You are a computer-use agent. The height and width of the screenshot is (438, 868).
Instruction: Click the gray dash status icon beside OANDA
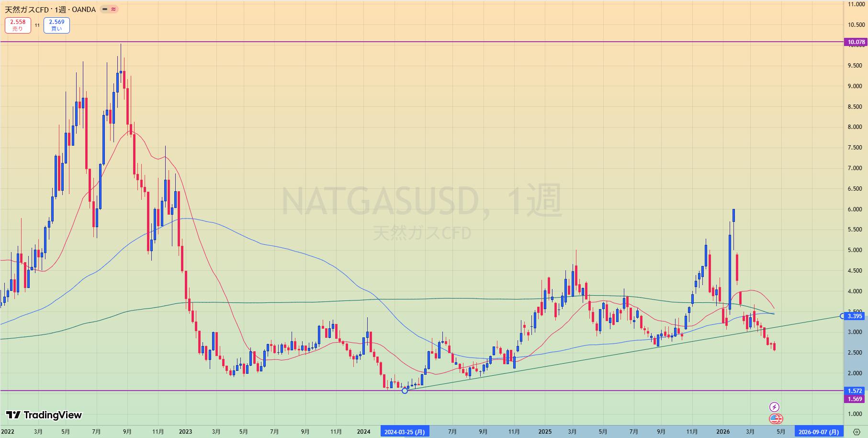[105, 9]
